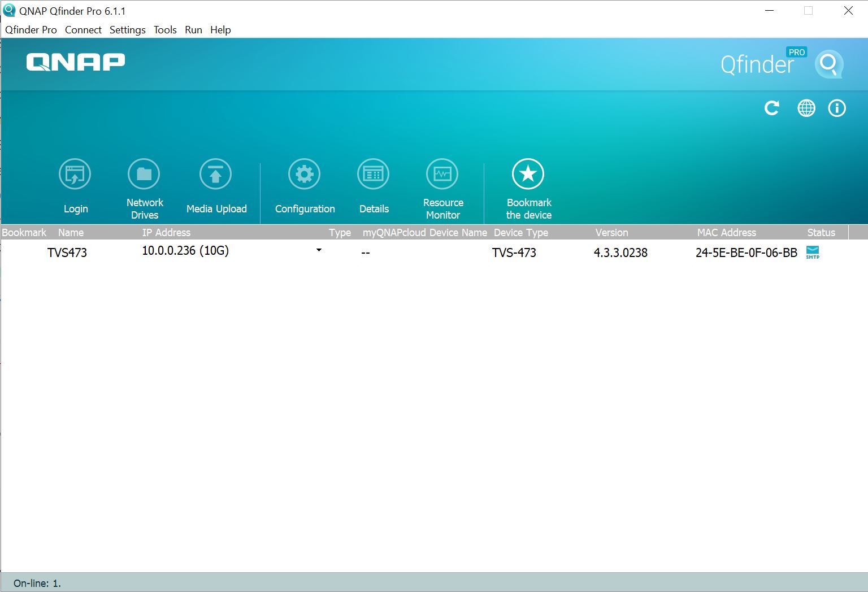Screen dimensions: 868x592
Task: Open the info about icon
Action: [x=837, y=108]
